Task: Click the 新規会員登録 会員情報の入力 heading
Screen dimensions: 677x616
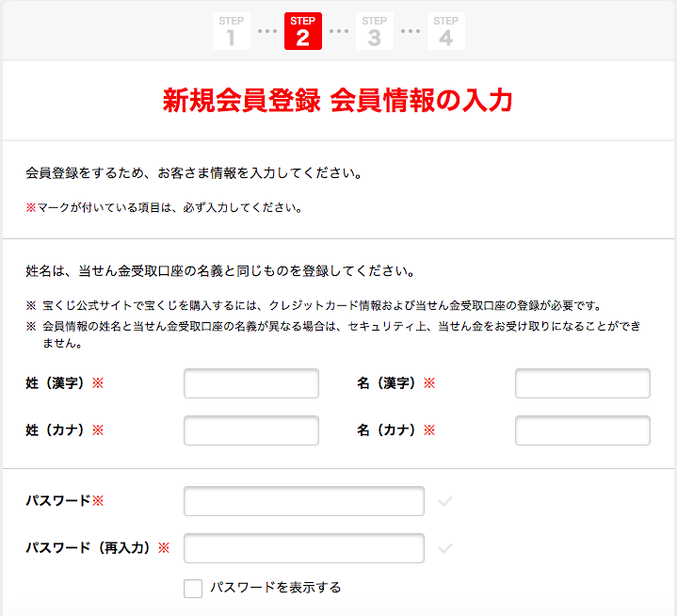Action: tap(338, 101)
